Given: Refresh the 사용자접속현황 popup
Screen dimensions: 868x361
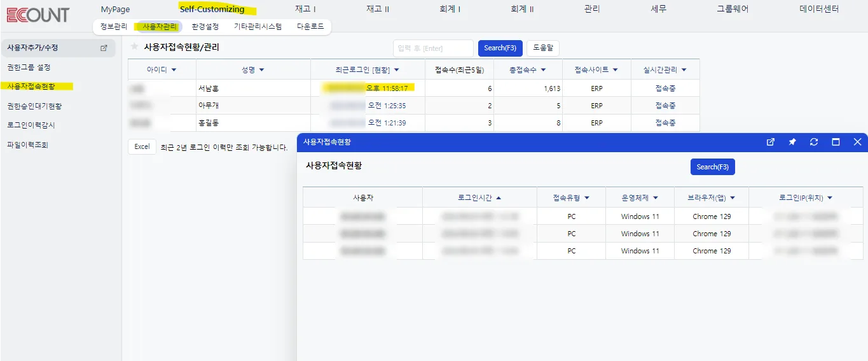Looking at the screenshot, I should [814, 142].
